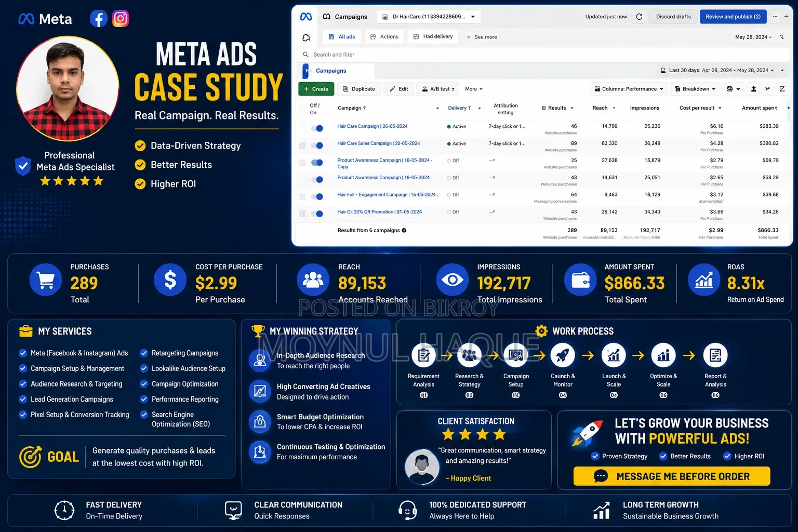Open the three-dots menu beside Review and publish
The image size is (798, 532).
775,17
